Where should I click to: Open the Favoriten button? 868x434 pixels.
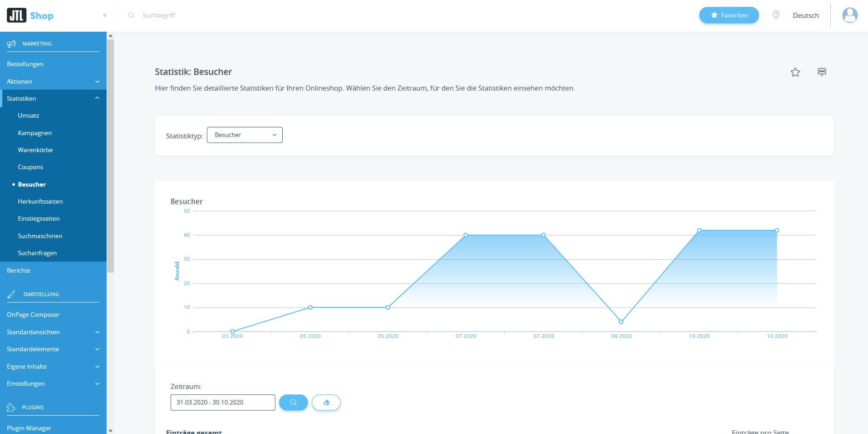(x=729, y=15)
